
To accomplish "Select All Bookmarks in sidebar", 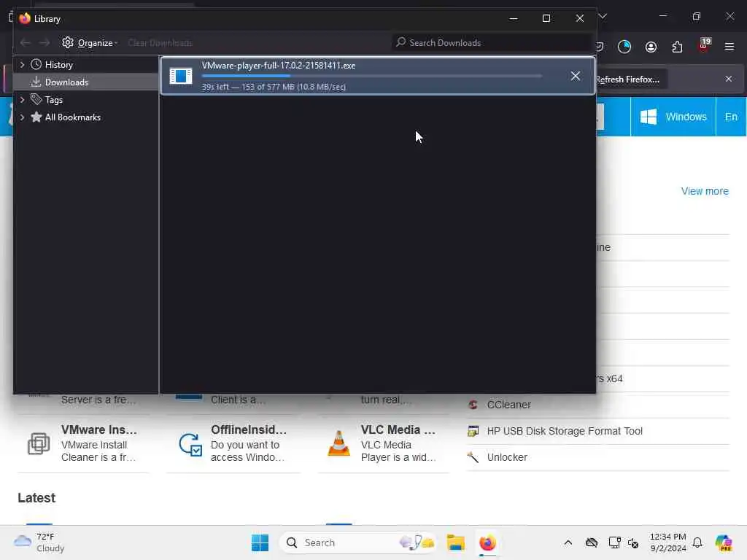I will (73, 117).
